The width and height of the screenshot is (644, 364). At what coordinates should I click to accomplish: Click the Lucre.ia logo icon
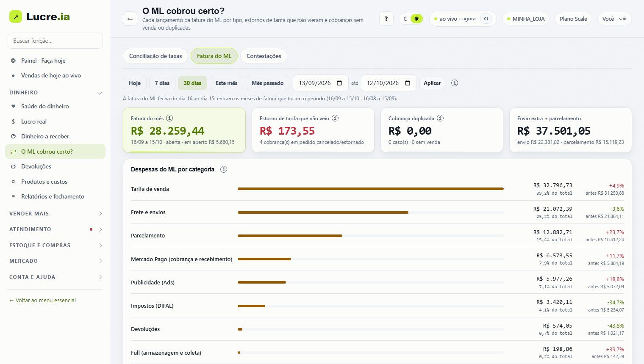16,17
